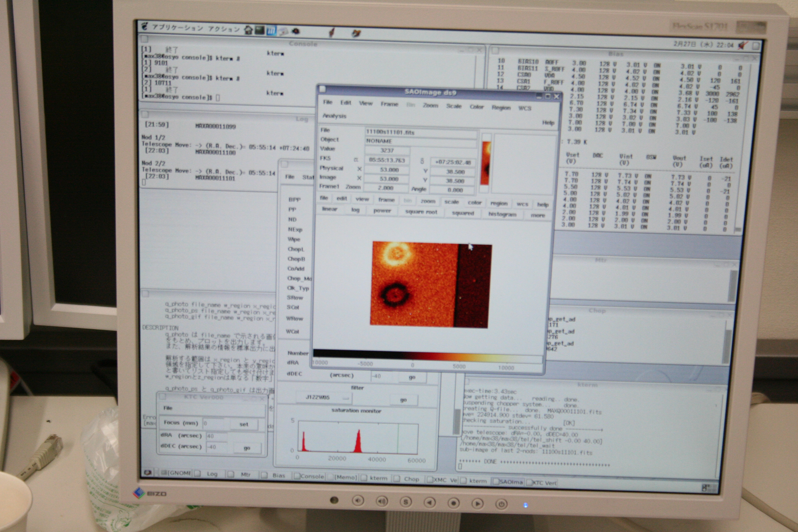This screenshot has height=532, width=798.
Task: Click 'set' beside Focus (mm) field
Action: (x=244, y=424)
